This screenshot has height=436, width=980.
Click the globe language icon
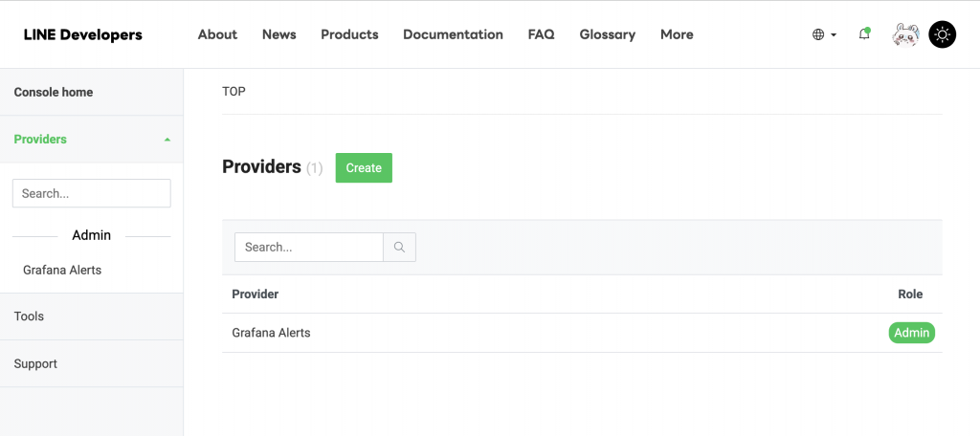(818, 35)
